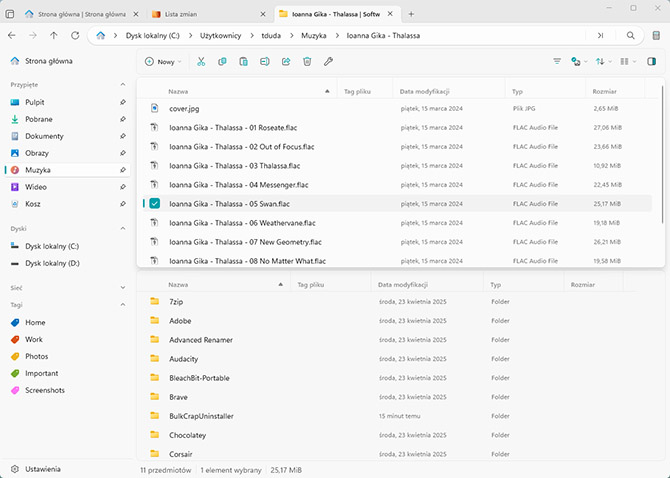The width and height of the screenshot is (670, 478).
Task: Collapse the Tagi sidebar section
Action: (123, 305)
